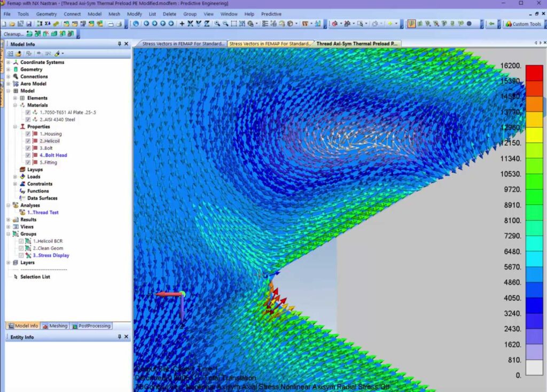547x392 pixels.
Task: Click the XY view orientation icon
Action: (x=190, y=24)
